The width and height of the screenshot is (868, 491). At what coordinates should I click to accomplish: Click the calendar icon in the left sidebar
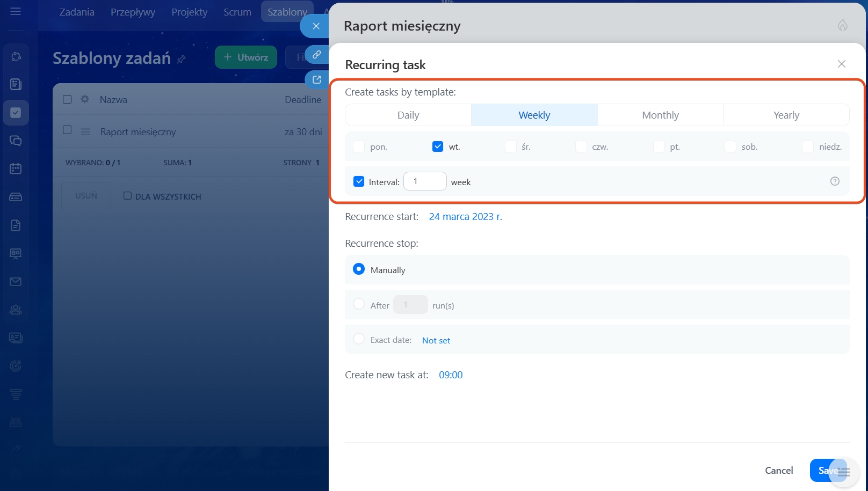(16, 168)
